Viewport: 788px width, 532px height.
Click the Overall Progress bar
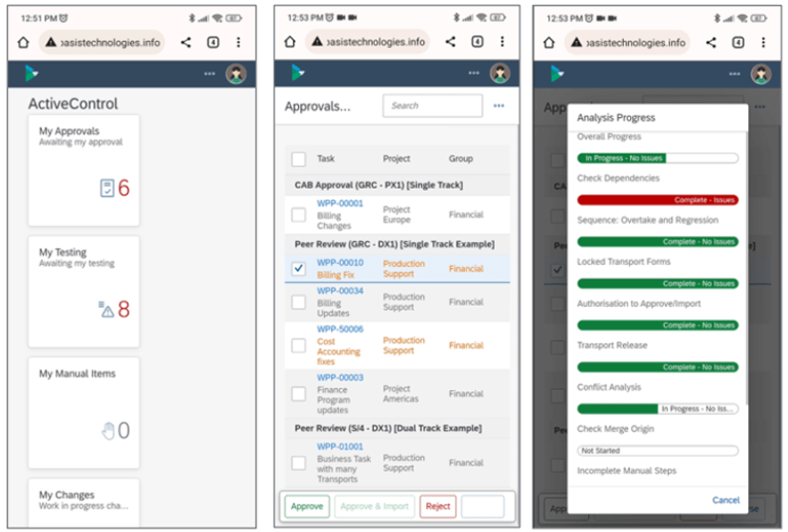click(x=658, y=158)
